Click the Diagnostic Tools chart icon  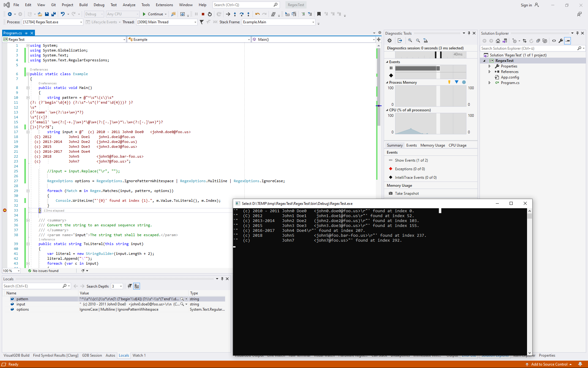[426, 40]
